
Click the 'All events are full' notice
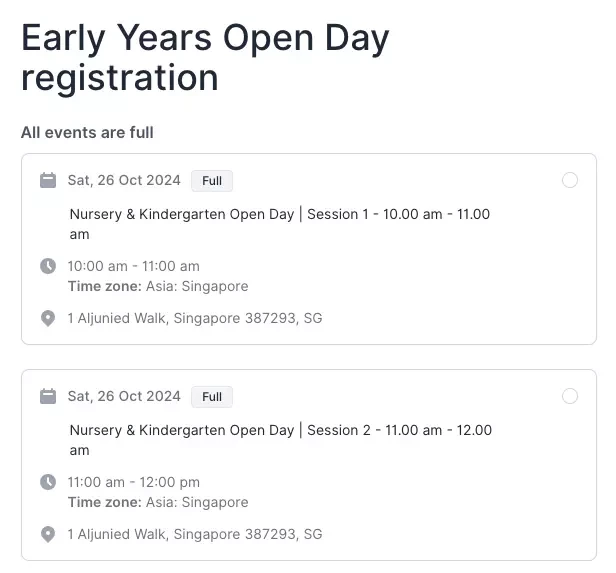[x=87, y=132]
